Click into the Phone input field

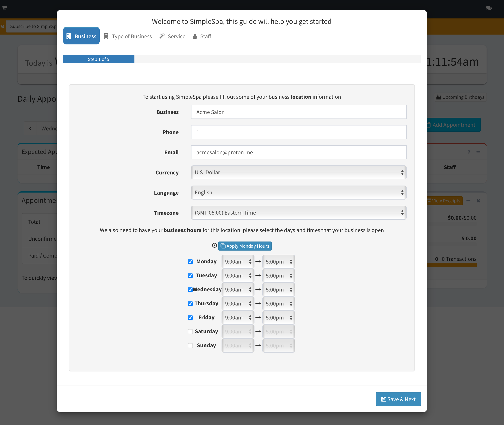(x=299, y=132)
